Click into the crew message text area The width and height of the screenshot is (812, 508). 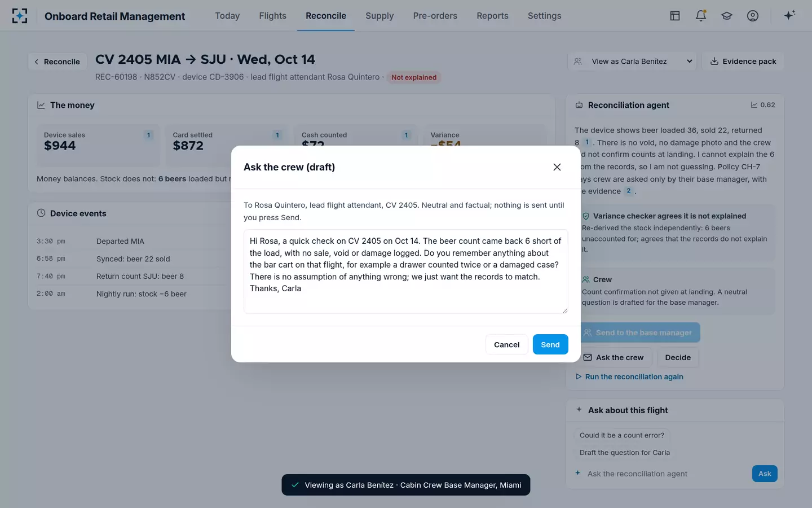click(406, 271)
